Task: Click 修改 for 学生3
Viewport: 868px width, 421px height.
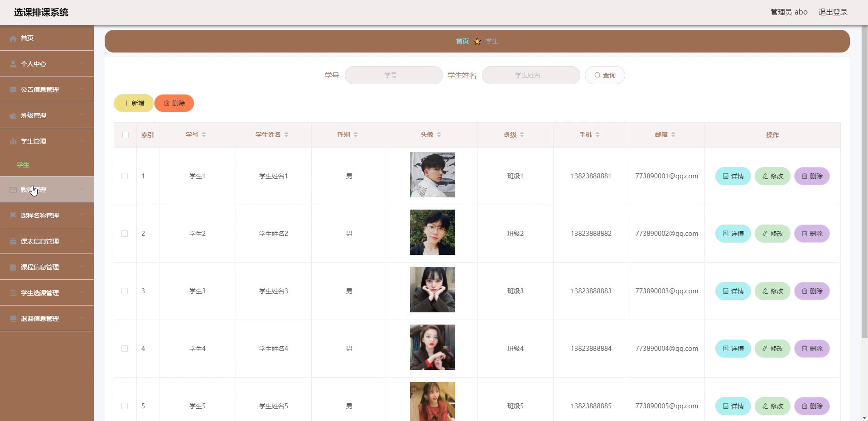Action: (772, 291)
